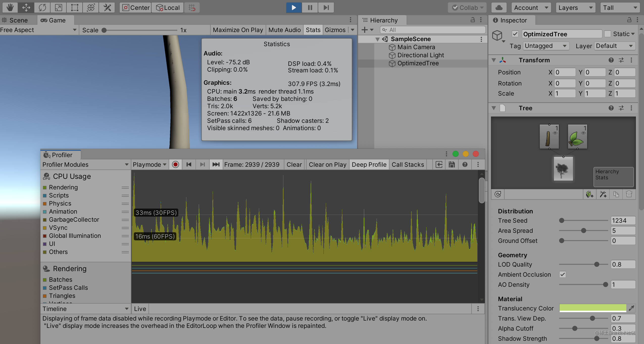
Task: Toggle Deep Profile
Action: (x=369, y=165)
